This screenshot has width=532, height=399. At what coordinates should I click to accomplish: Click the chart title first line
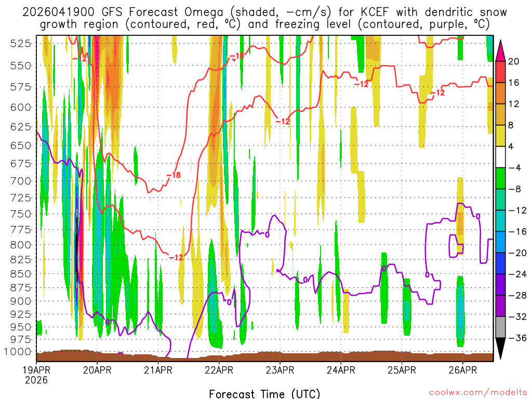(x=264, y=12)
